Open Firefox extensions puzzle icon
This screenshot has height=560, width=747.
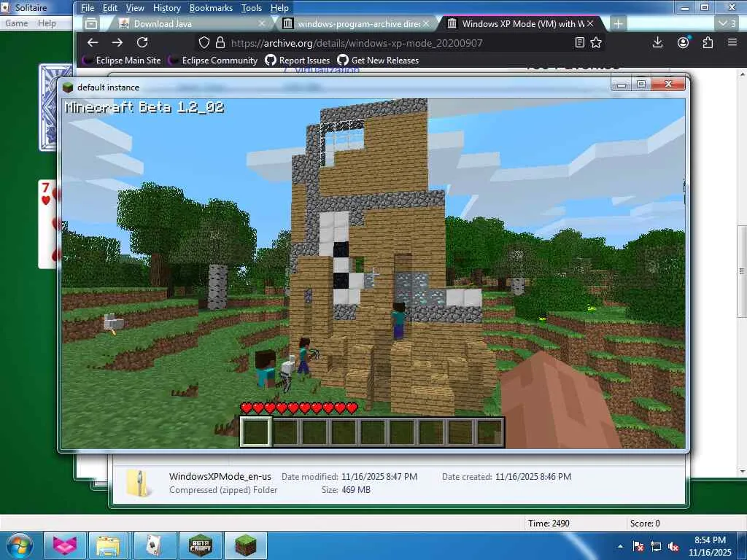pyautogui.click(x=708, y=42)
